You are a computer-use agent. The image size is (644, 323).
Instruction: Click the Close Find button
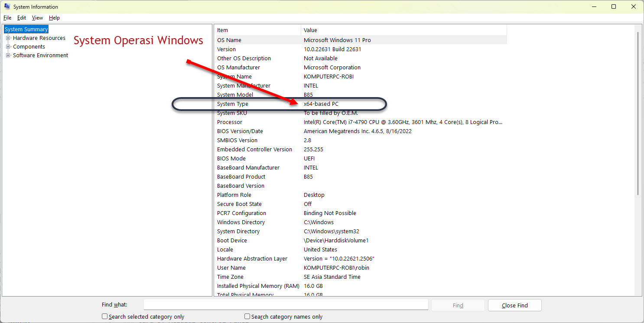[x=514, y=305]
